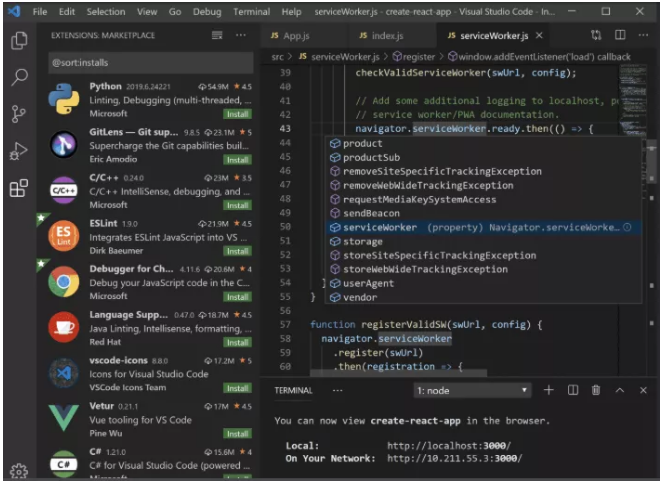Screen dimensions: 666x485
Task: Click the editor minimap code overview
Action: click(x=632, y=100)
